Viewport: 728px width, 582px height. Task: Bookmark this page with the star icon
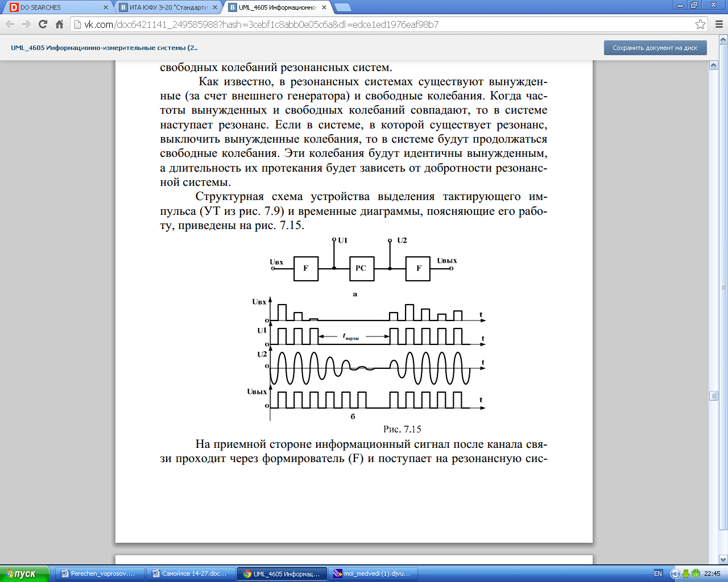[701, 24]
